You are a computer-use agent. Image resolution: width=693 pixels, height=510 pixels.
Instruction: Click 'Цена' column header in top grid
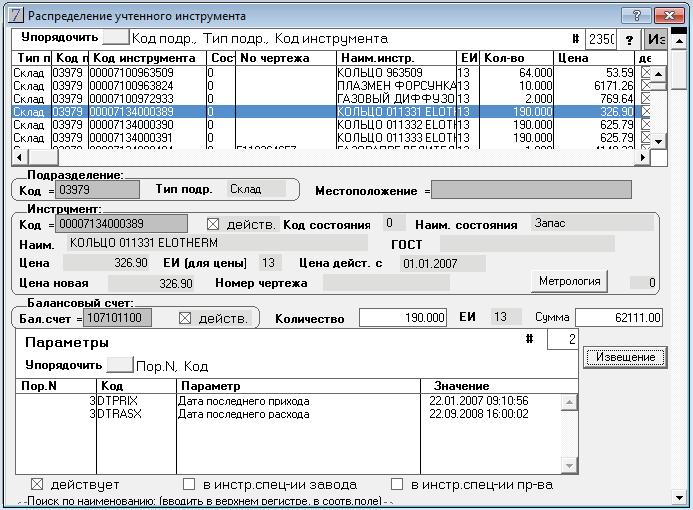(x=594, y=58)
